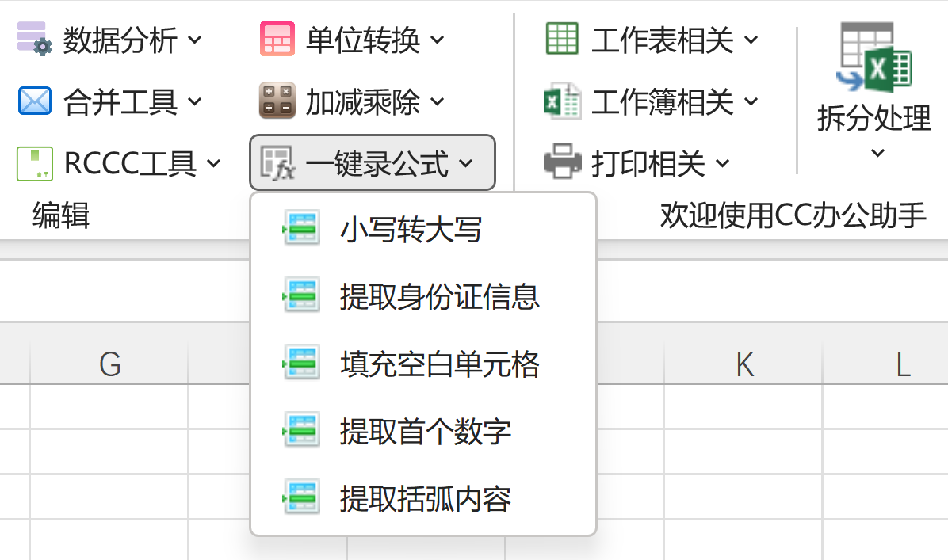The image size is (948, 560).
Task: Expand the chevron under 拆分处理
Action: pos(877,153)
